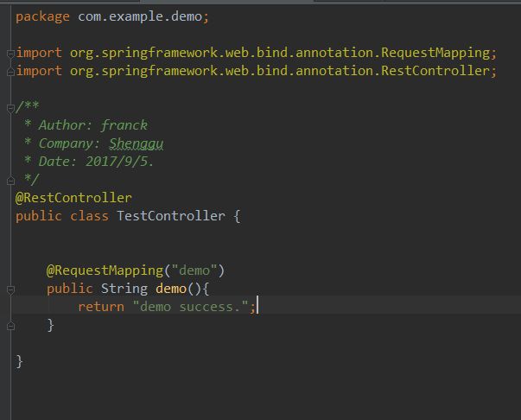Select the @RestController annotation
Screen dimensions: 521x420
coord(73,198)
